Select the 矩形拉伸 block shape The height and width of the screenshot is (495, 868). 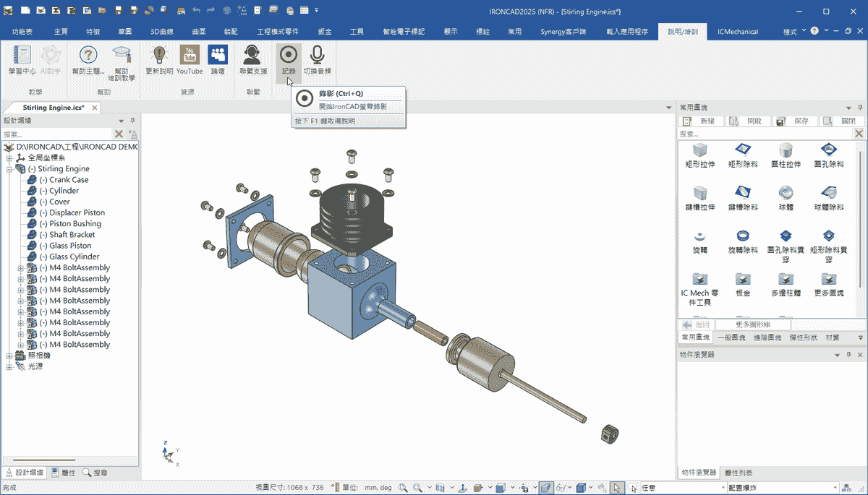click(699, 150)
